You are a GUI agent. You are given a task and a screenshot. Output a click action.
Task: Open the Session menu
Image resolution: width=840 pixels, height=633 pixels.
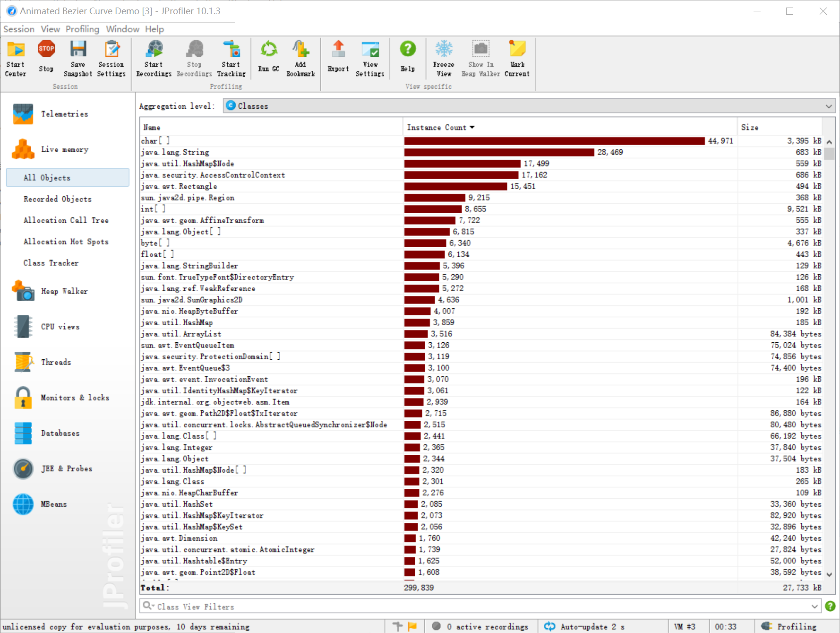pyautogui.click(x=19, y=29)
